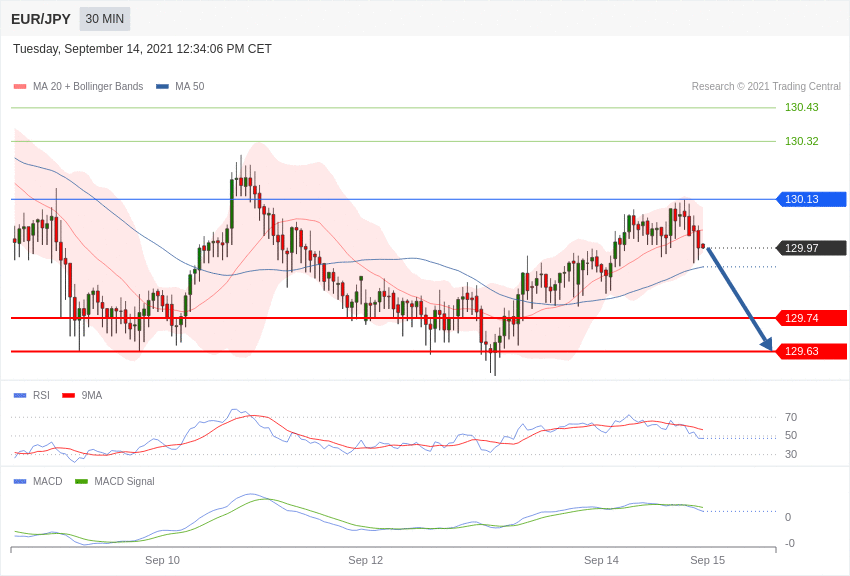Click the RSI legend label
Viewport: 850px width, 576px height.
pyautogui.click(x=41, y=396)
